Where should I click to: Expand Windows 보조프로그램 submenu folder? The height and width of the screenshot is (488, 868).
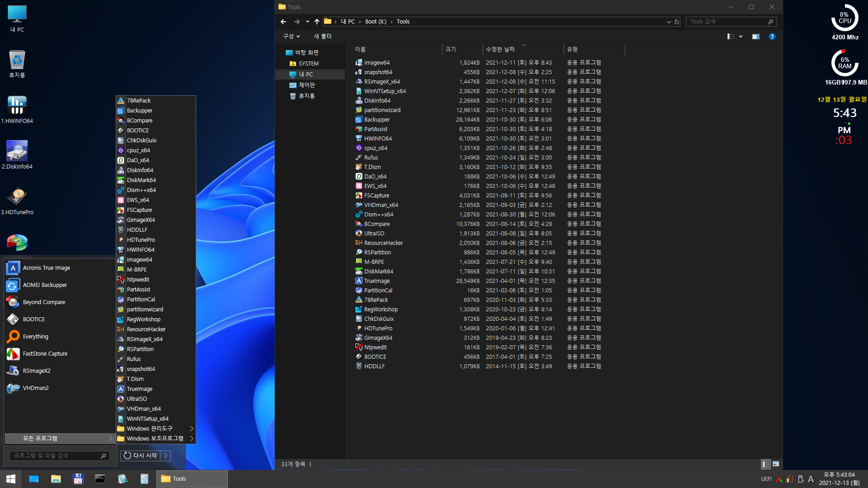[156, 439]
